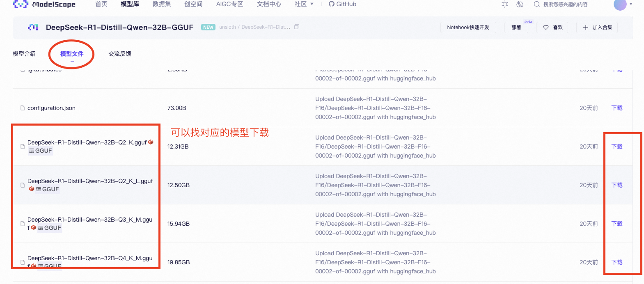Click the 喜欢 like button

pos(552,27)
